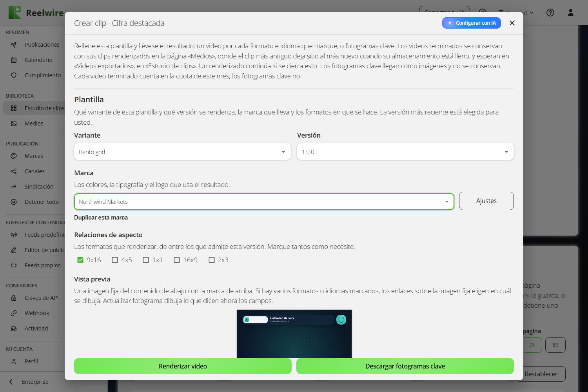Click the Duplicar esta marca link

coord(101,218)
